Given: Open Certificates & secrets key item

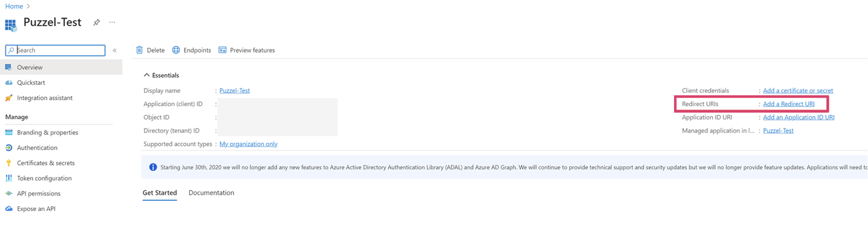Looking at the screenshot, I should point(46,163).
